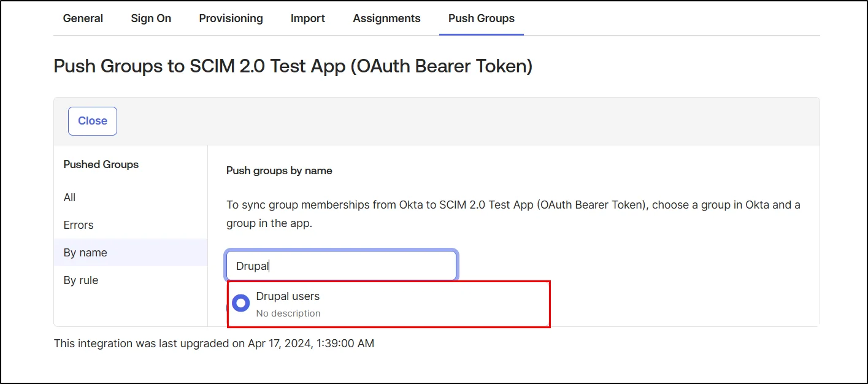Image resolution: width=868 pixels, height=384 pixels.
Task: Select the By rule option
Action: tap(131, 280)
